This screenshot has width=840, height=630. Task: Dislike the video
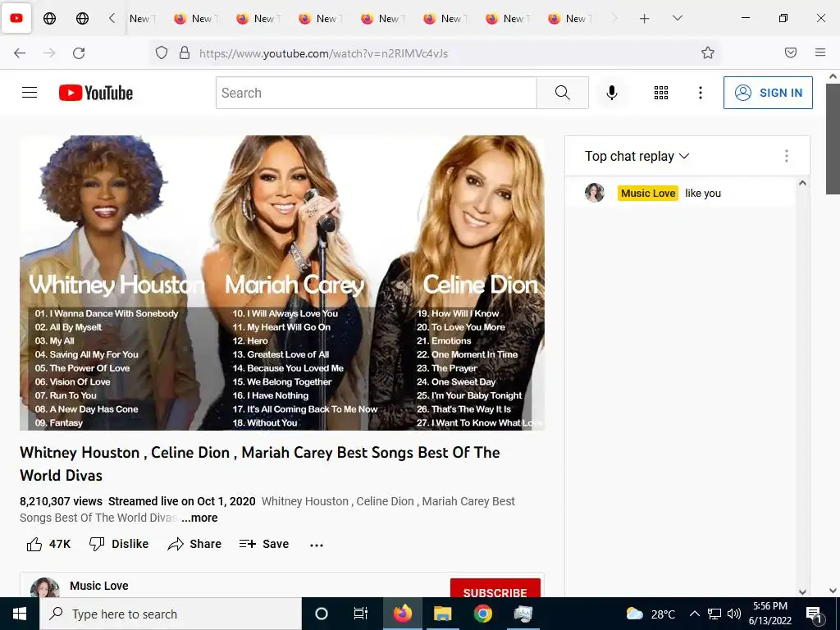click(119, 545)
